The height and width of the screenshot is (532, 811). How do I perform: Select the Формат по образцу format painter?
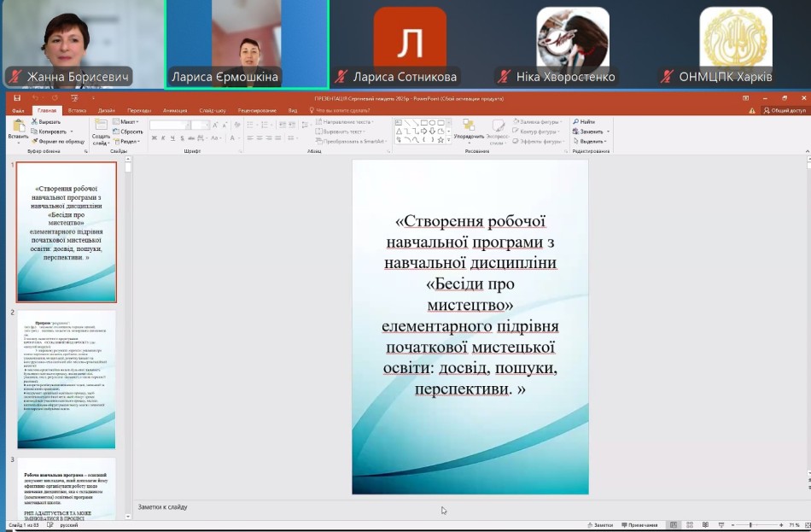click(x=60, y=141)
